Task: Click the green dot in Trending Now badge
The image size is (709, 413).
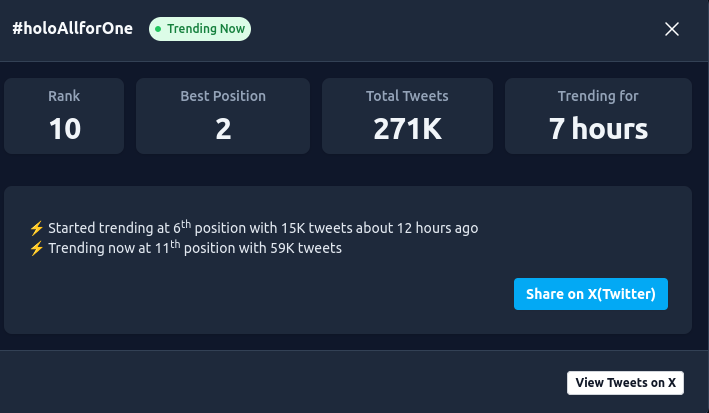Action: tap(159, 29)
